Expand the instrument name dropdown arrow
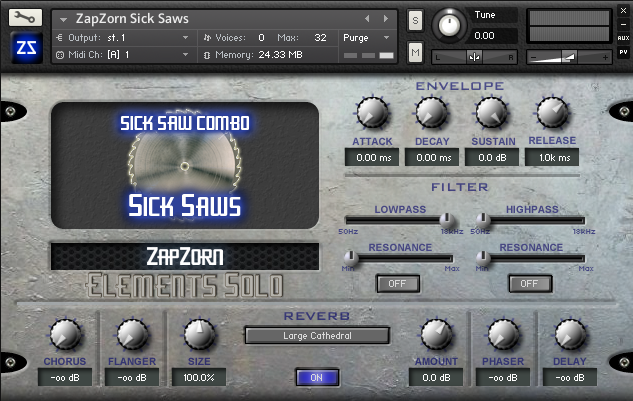This screenshot has height=401, width=633. (63, 19)
